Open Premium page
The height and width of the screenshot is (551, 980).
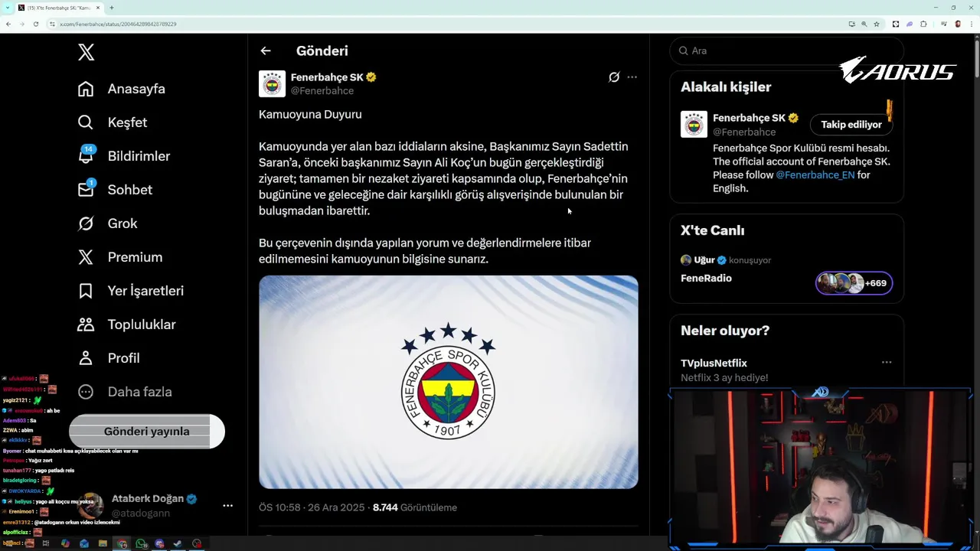tap(119, 257)
